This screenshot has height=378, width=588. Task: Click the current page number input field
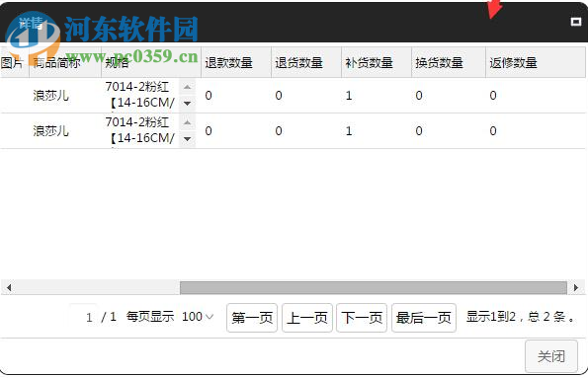[83, 317]
